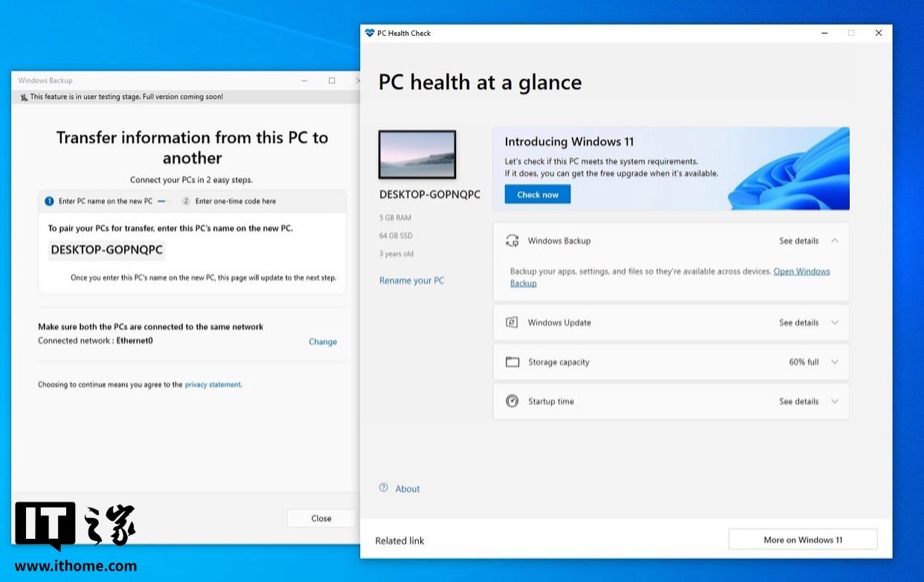Click See details for Windows Backup
Screen dimensions: 924x582
(799, 241)
